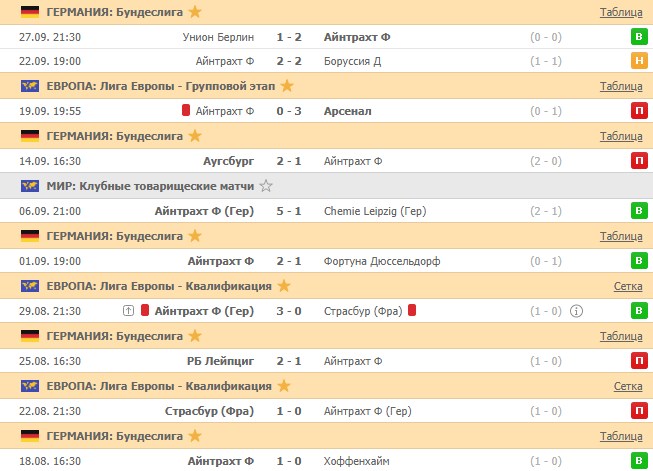The width and height of the screenshot is (653, 471).
Task: Star the Лига Европы Групповой этап league
Action: (x=287, y=86)
